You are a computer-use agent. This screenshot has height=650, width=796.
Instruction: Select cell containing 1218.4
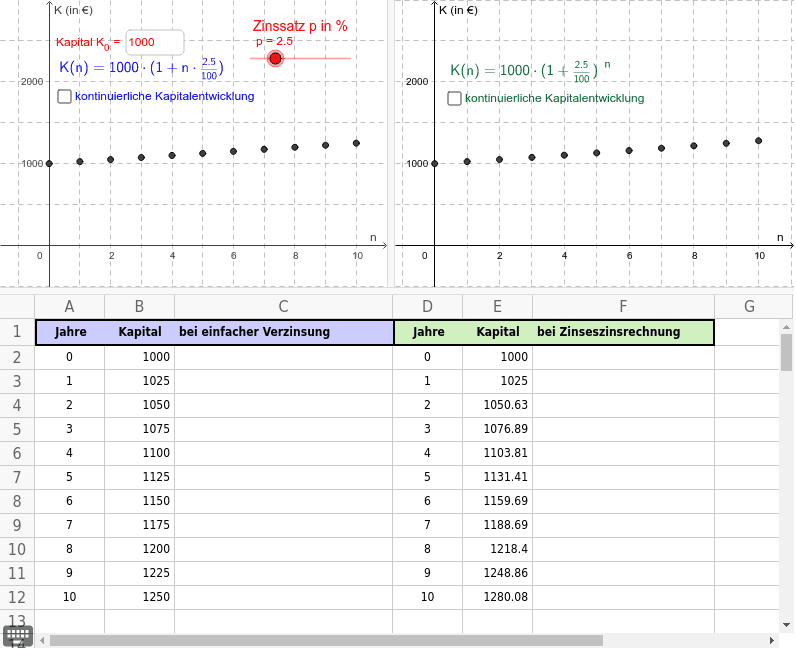pos(498,549)
